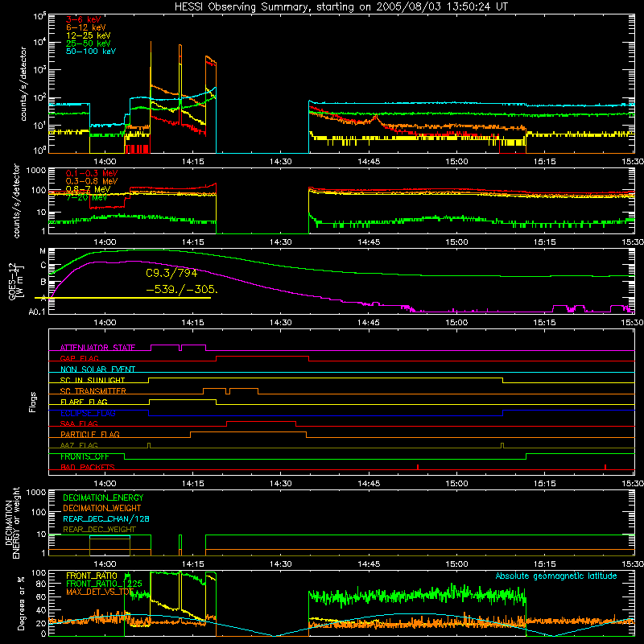Click the C9.3/794 flare annotation
Screen dimensions: 644x644
tap(171, 273)
